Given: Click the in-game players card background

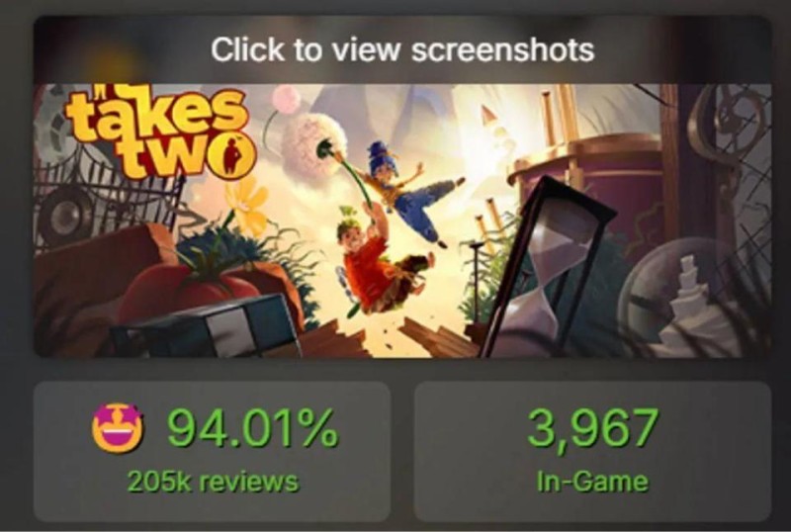Looking at the screenshot, I should (x=592, y=451).
